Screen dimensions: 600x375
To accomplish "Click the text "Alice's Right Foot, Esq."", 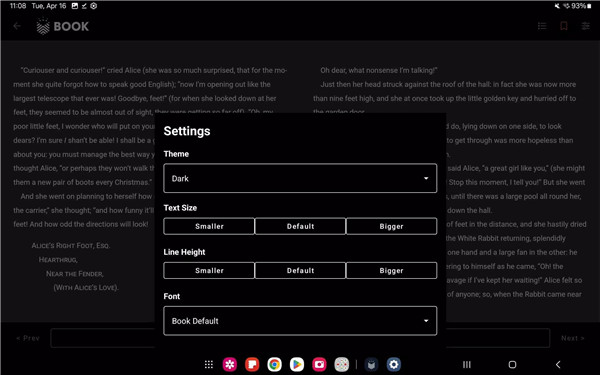I will click(x=71, y=246).
